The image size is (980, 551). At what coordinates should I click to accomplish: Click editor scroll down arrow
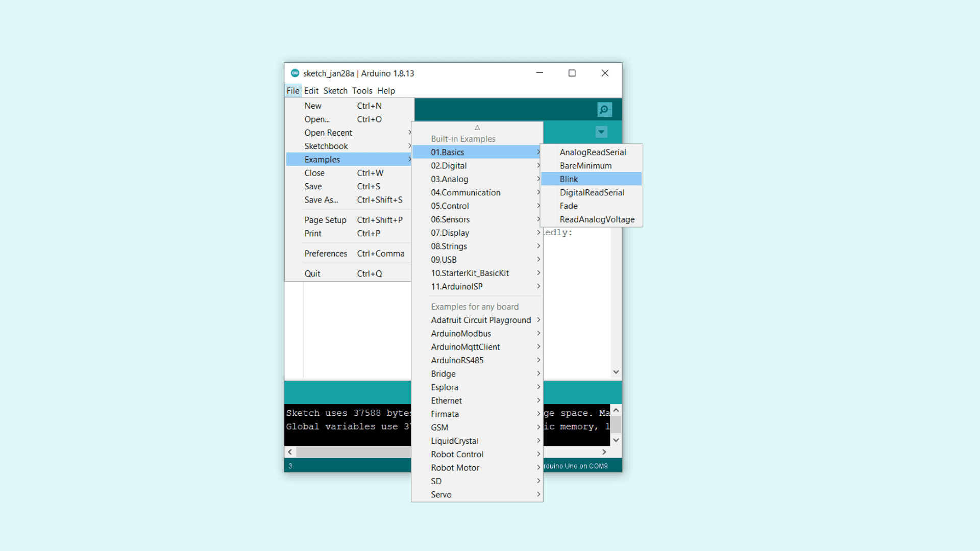(616, 372)
